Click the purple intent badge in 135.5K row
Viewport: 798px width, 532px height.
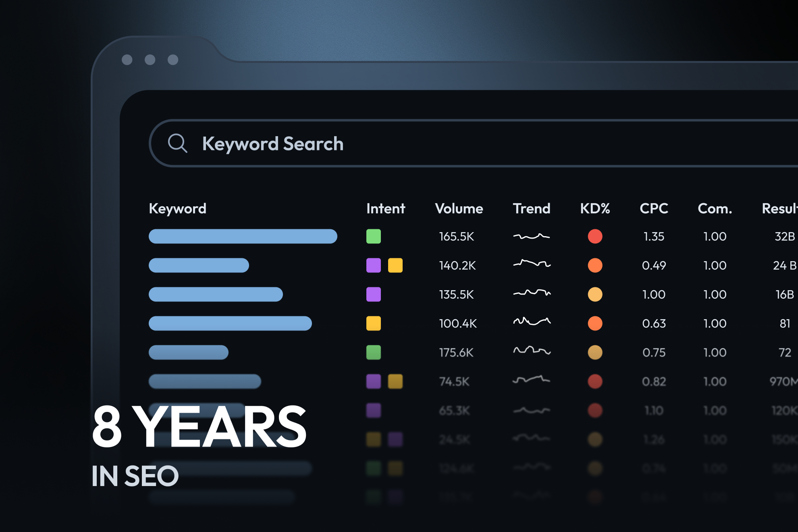tap(373, 294)
